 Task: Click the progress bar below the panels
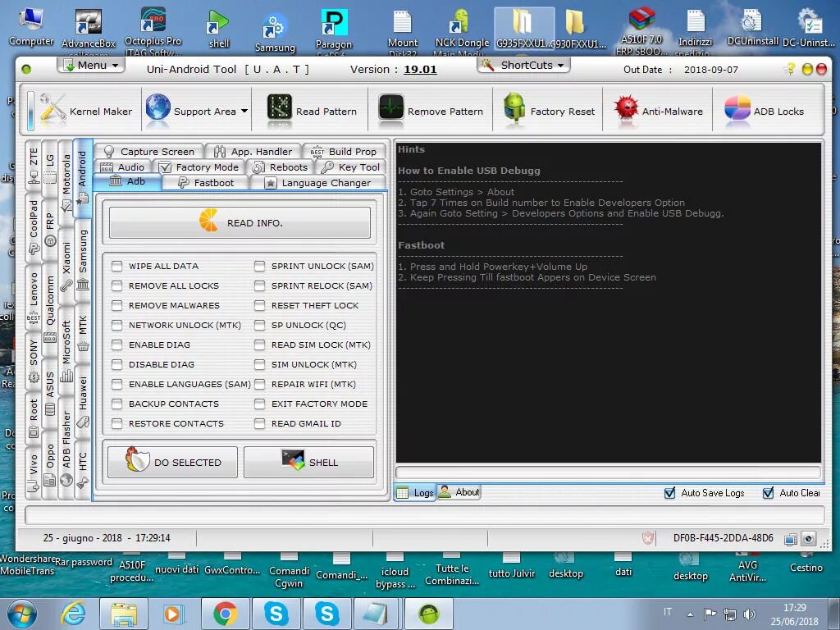(424, 515)
